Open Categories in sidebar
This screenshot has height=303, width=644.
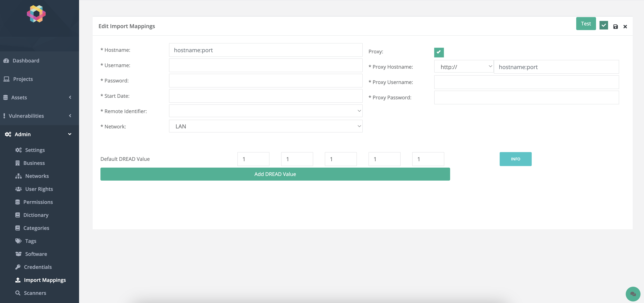pos(36,228)
